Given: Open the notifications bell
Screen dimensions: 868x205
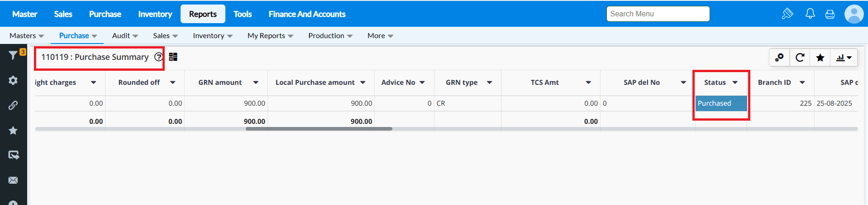Looking at the screenshot, I should pos(810,14).
